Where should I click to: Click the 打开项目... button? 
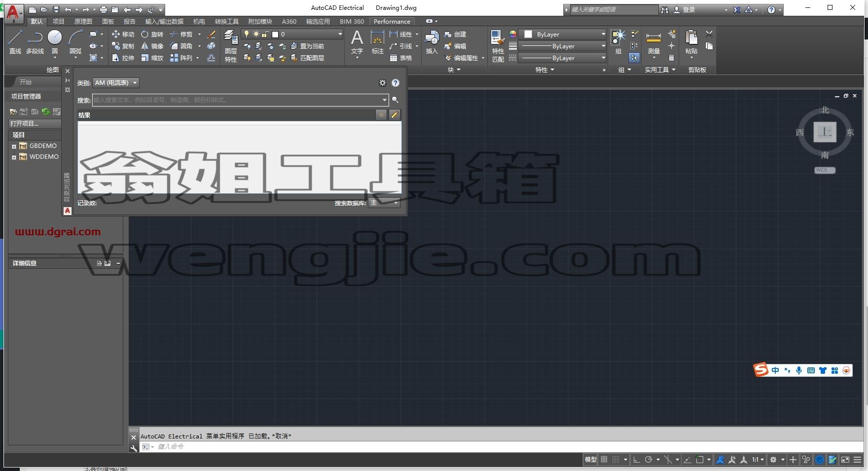(x=35, y=124)
